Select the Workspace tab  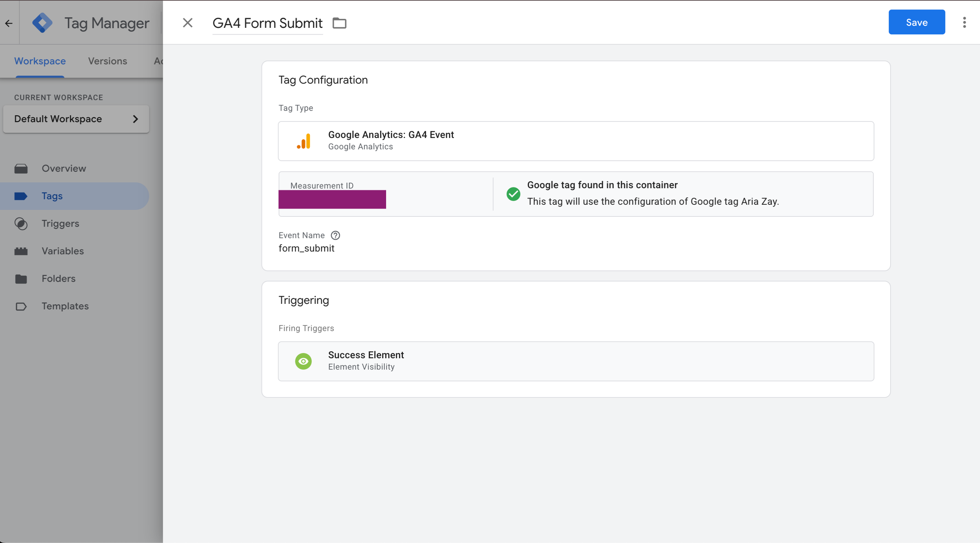pos(40,61)
